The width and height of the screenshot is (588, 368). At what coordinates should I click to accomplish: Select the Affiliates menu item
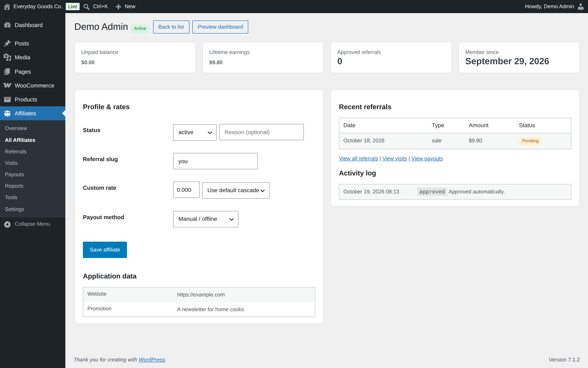(32, 113)
